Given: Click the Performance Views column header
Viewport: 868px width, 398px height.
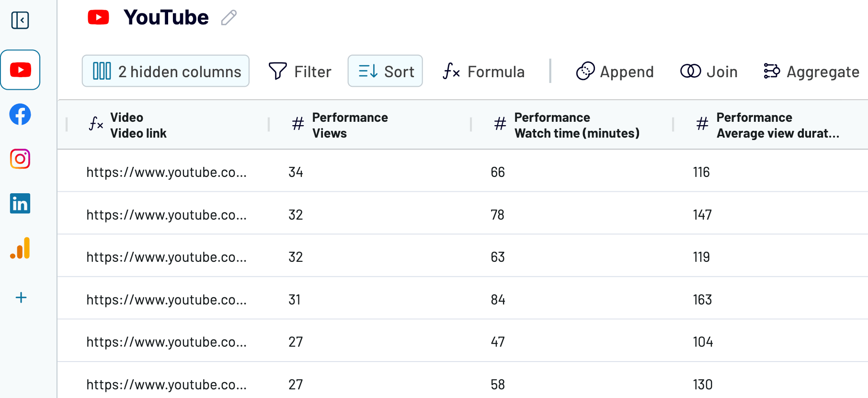Looking at the screenshot, I should coord(370,125).
